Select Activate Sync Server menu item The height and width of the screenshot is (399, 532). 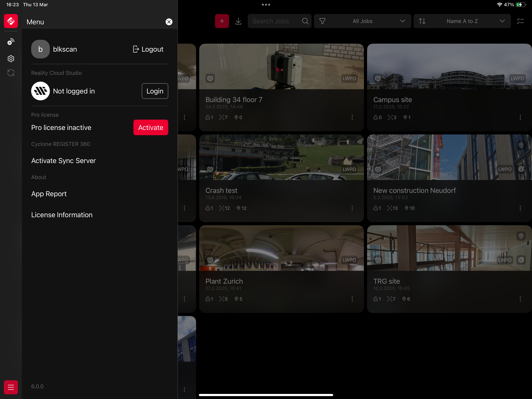[63, 161]
